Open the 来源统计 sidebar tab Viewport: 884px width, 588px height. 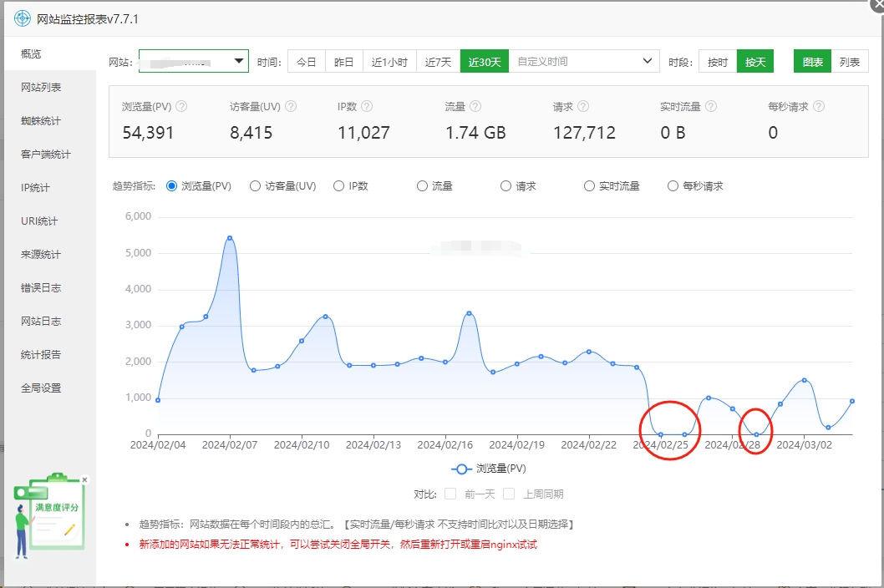point(49,254)
